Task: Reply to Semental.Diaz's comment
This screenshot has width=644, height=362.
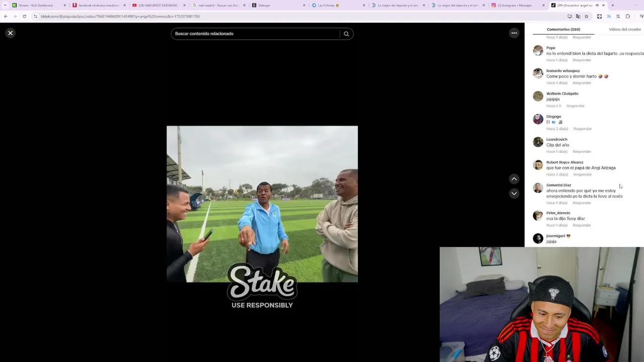Action: [x=582, y=203]
